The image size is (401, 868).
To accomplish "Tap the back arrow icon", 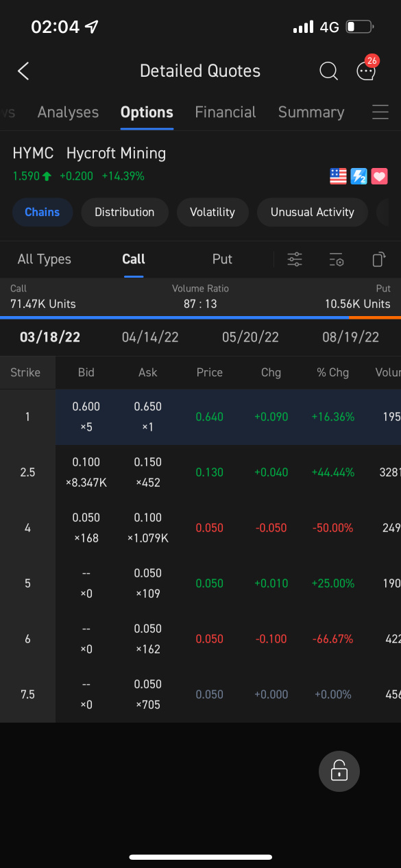I will pos(23,71).
